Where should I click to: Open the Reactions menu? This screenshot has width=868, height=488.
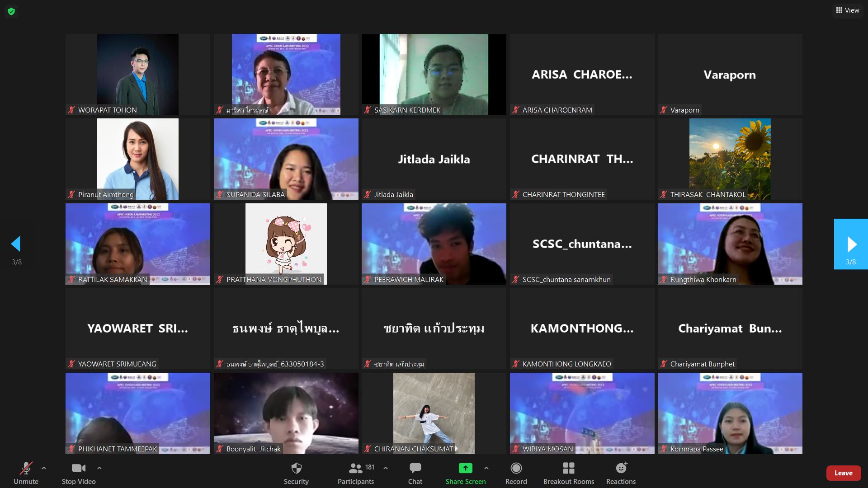click(x=621, y=473)
